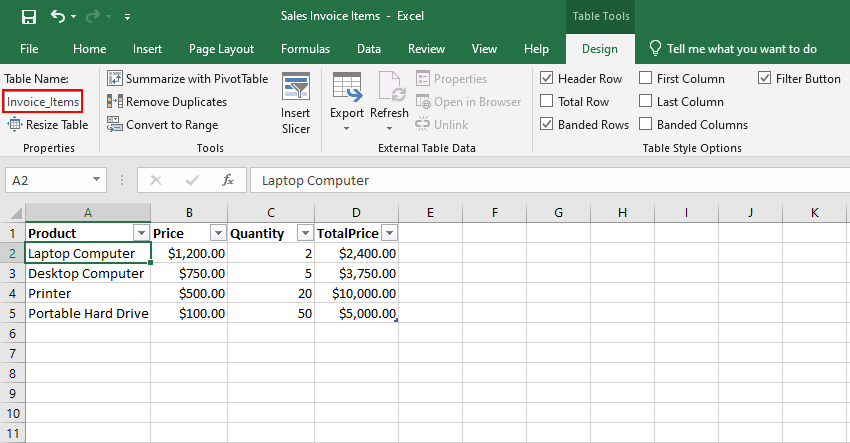The image size is (850, 443).
Task: Click the Properties icon in External Table Data
Action: (423, 78)
